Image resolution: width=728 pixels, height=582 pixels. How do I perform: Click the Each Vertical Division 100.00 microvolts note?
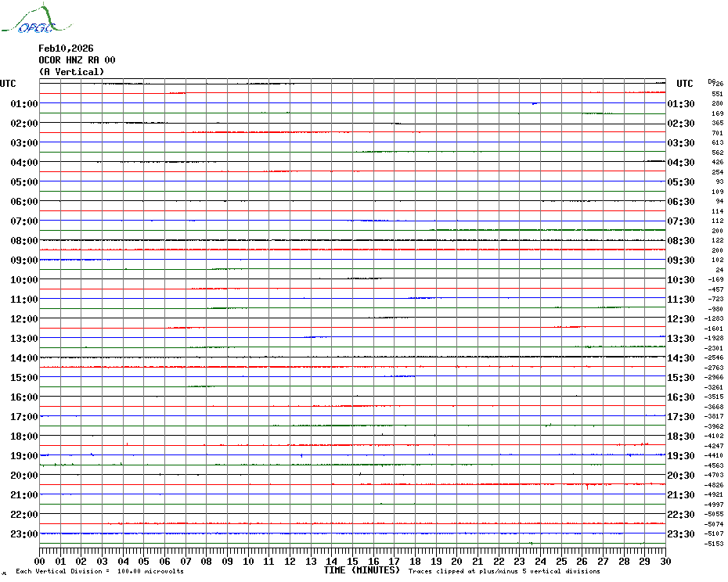(99, 572)
